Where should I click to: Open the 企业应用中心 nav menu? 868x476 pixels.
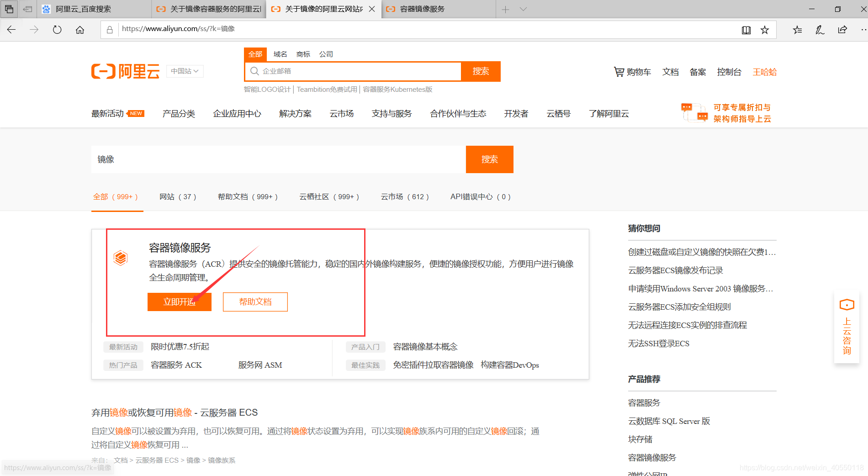click(237, 114)
